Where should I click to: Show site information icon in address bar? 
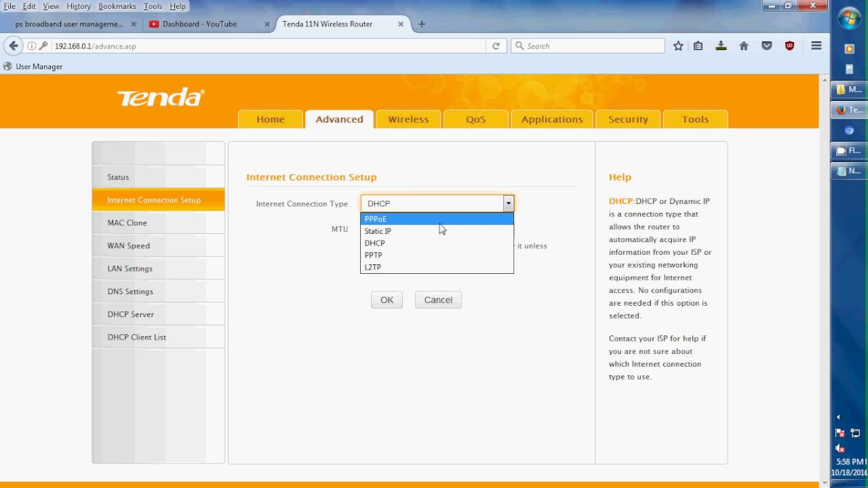click(31, 46)
